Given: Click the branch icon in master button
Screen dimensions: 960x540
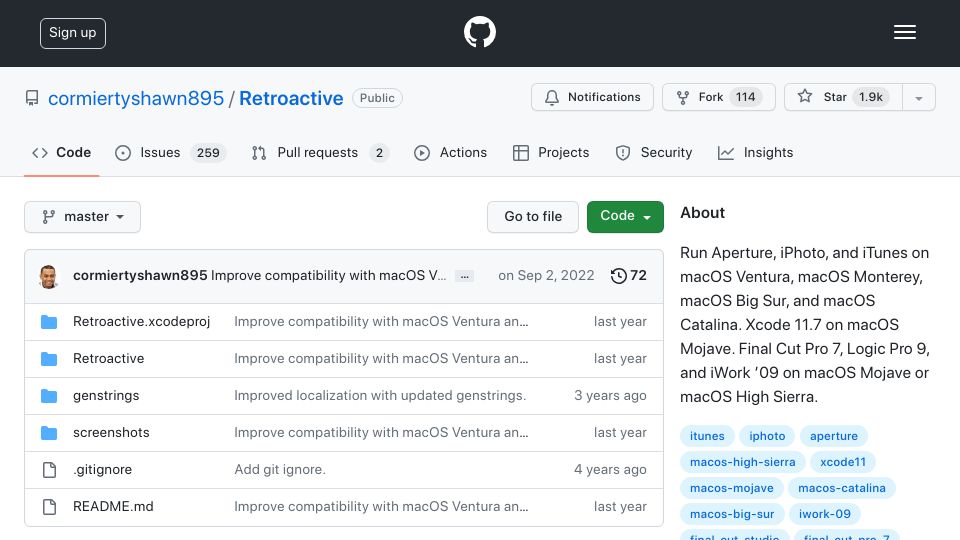Looking at the screenshot, I should [48, 217].
